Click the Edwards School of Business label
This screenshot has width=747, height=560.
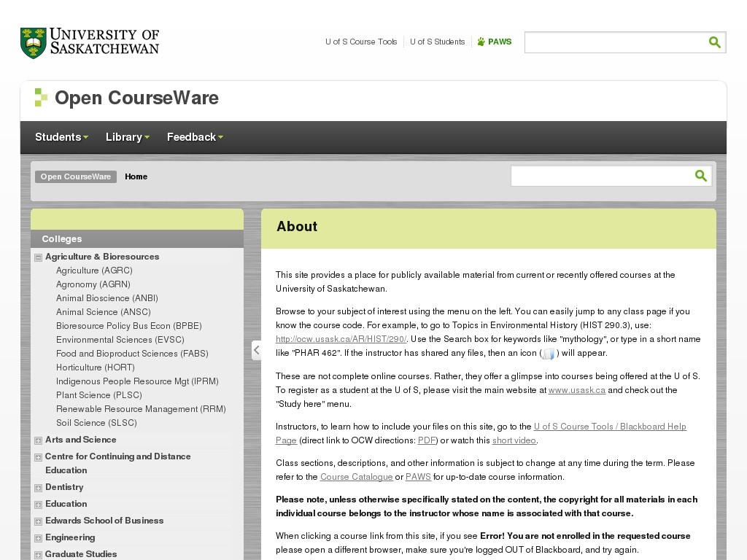(104, 521)
